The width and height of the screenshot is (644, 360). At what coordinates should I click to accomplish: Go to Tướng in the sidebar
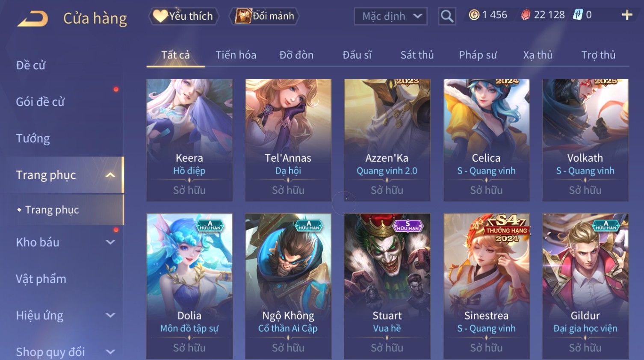click(33, 139)
